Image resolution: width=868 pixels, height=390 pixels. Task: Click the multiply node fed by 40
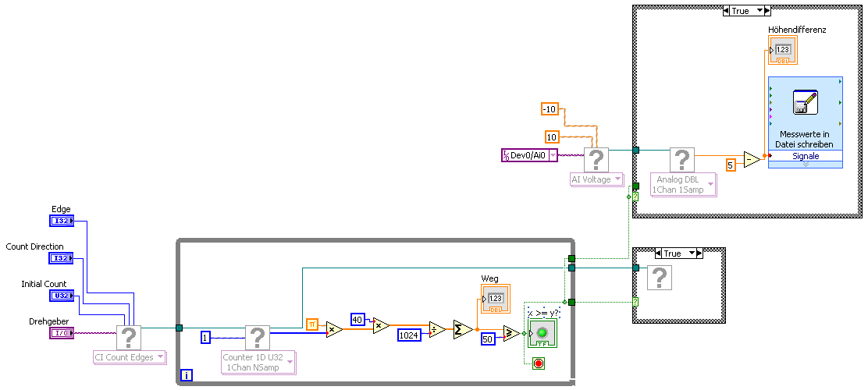381,326
